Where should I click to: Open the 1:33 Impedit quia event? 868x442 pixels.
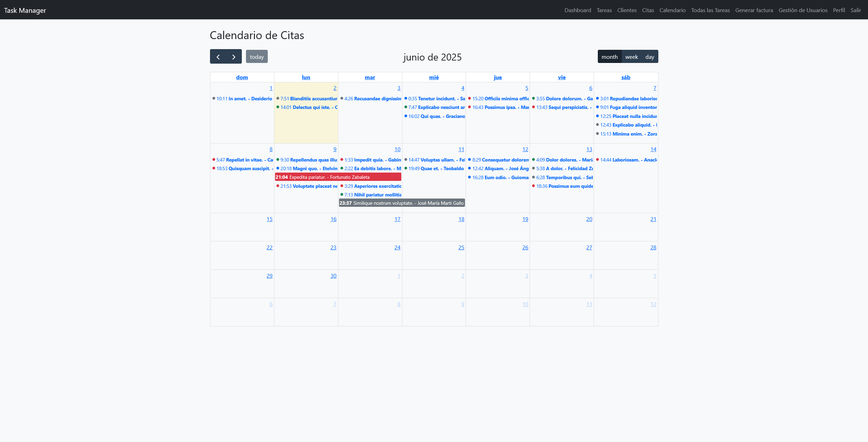click(x=370, y=160)
